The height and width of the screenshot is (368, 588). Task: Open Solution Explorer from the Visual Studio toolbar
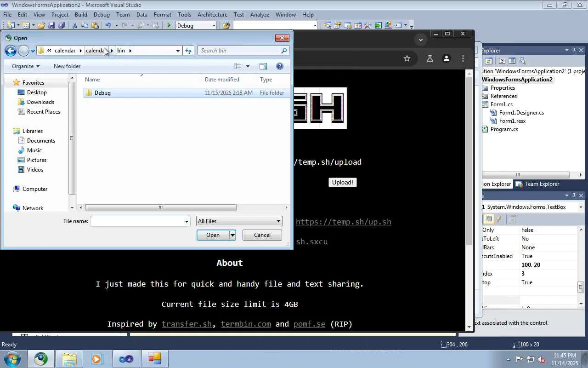[x=327, y=26]
